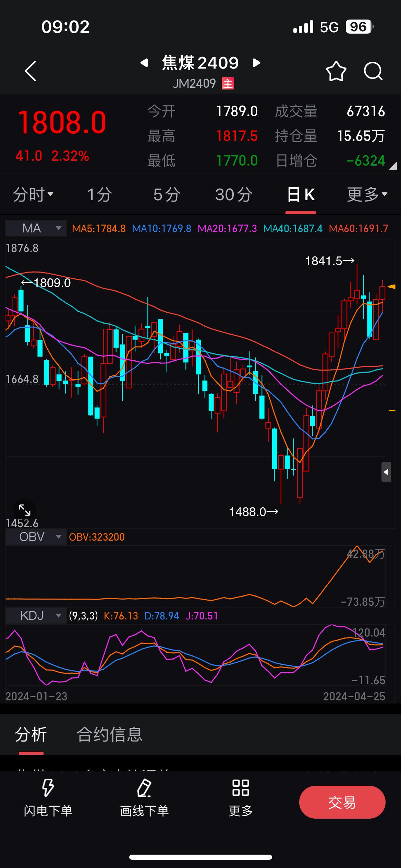401x868 pixels.
Task: Open search with magnifier icon
Action: [373, 71]
